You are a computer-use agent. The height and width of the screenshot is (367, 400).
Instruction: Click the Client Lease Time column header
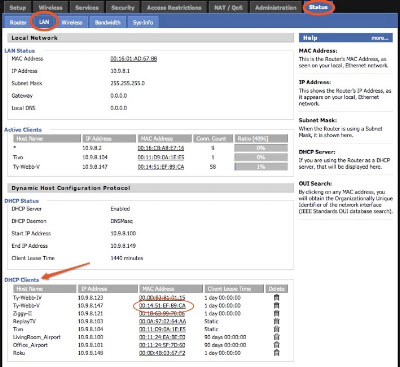233,289
